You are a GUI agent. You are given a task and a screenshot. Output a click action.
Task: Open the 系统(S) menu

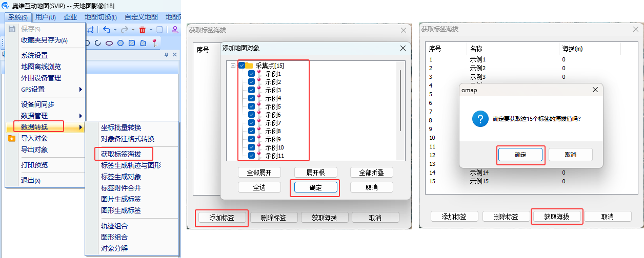pyautogui.click(x=18, y=17)
